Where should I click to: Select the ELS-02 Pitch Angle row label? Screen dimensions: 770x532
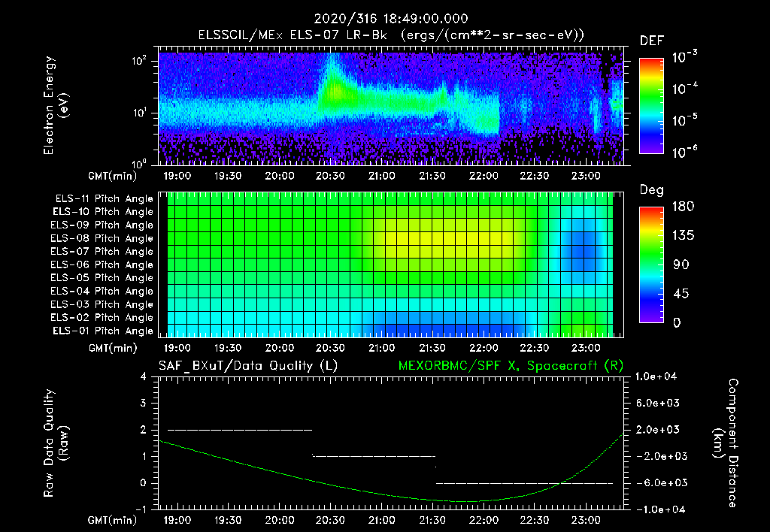[102, 318]
